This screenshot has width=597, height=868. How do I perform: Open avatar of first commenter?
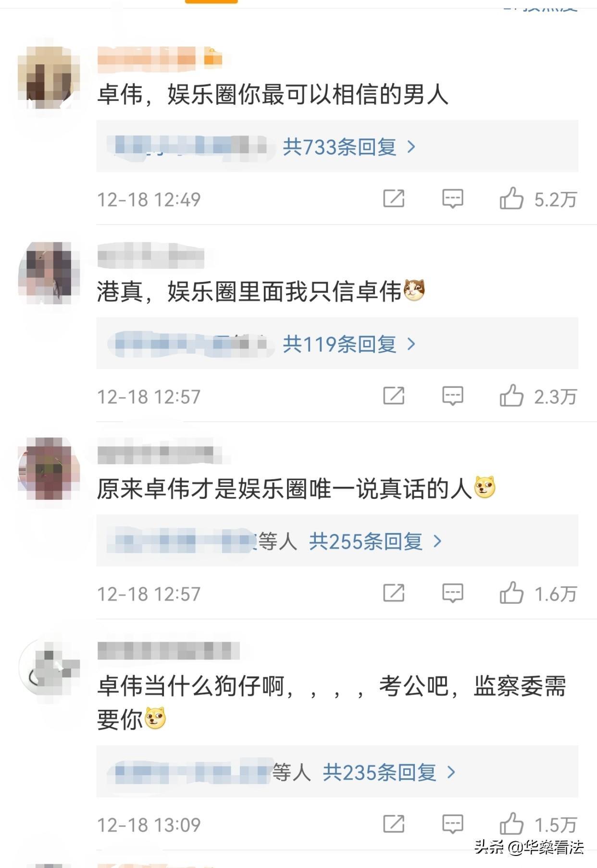click(49, 77)
